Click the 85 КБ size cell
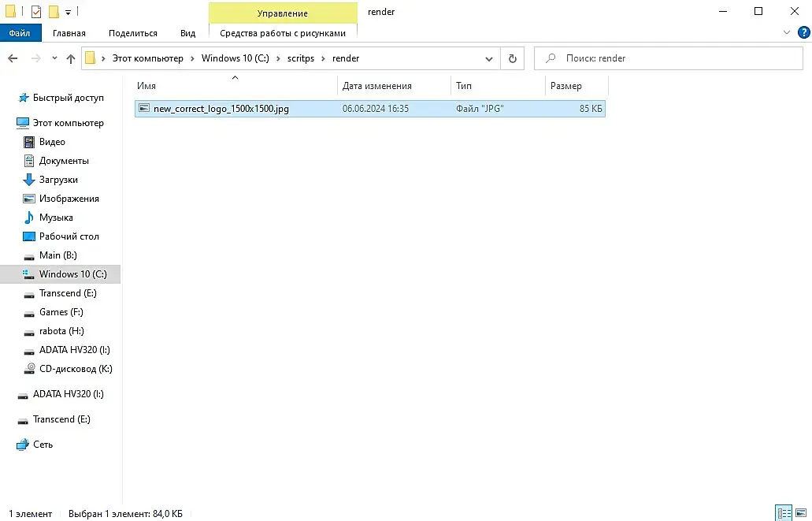Image resolution: width=812 pixels, height=521 pixels. (x=591, y=109)
